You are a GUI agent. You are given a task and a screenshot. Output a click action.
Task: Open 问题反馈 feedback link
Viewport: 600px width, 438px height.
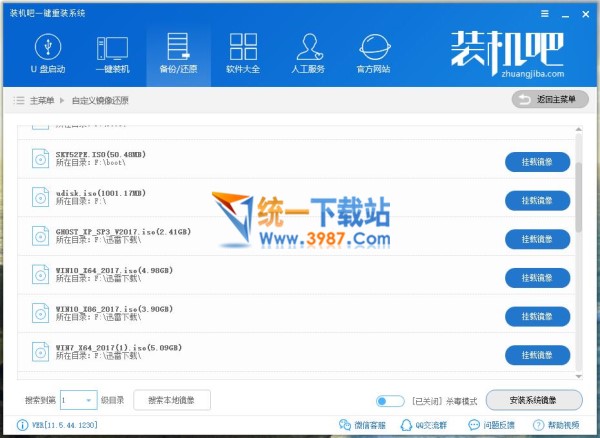pos(492,425)
